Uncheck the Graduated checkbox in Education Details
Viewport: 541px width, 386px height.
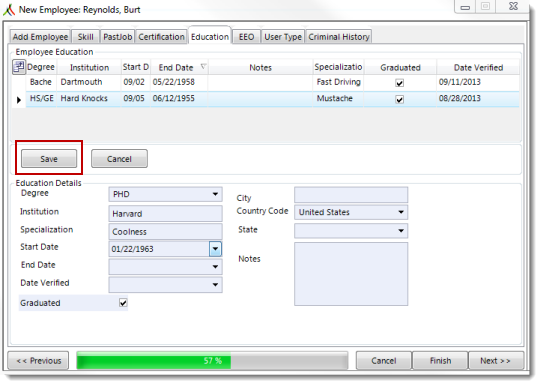click(x=123, y=303)
